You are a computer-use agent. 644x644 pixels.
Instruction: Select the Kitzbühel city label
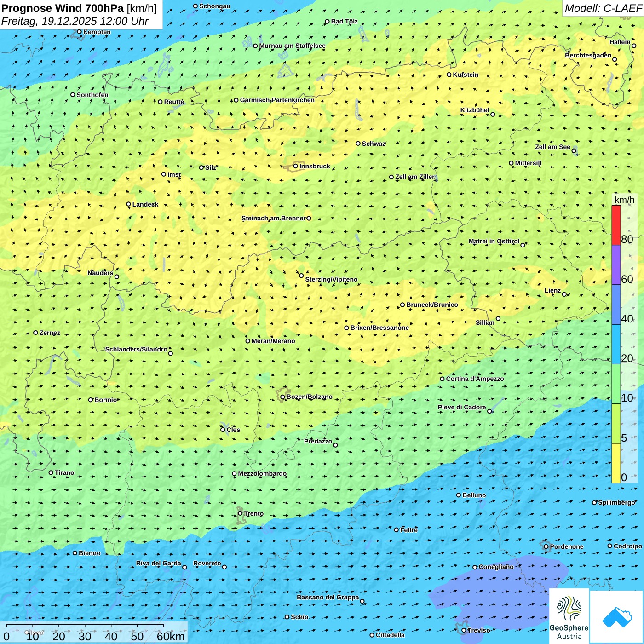[x=475, y=110]
